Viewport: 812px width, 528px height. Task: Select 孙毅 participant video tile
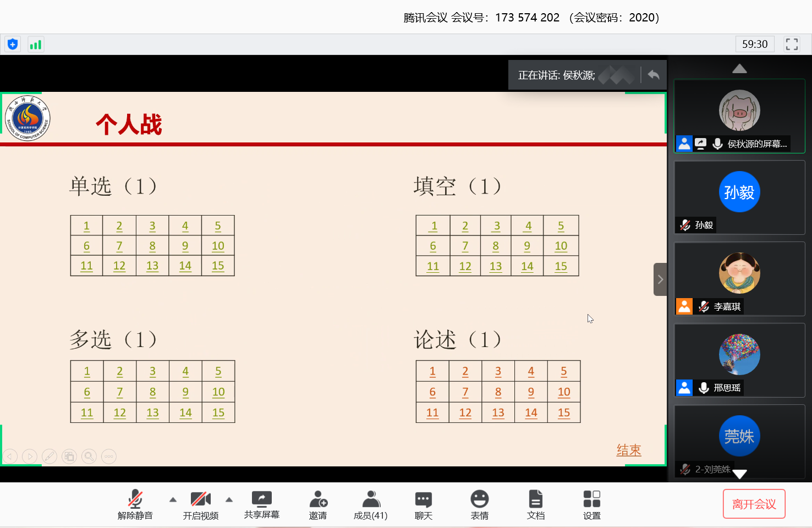click(x=739, y=197)
